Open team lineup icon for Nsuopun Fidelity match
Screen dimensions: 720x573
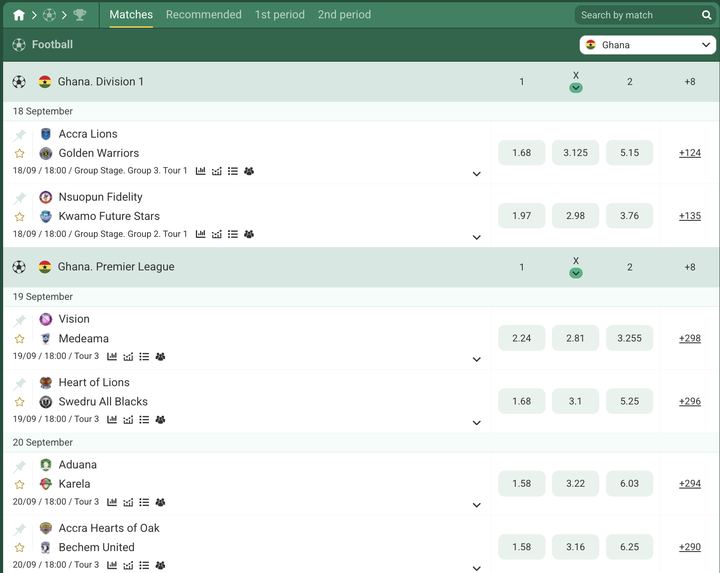[x=249, y=234]
